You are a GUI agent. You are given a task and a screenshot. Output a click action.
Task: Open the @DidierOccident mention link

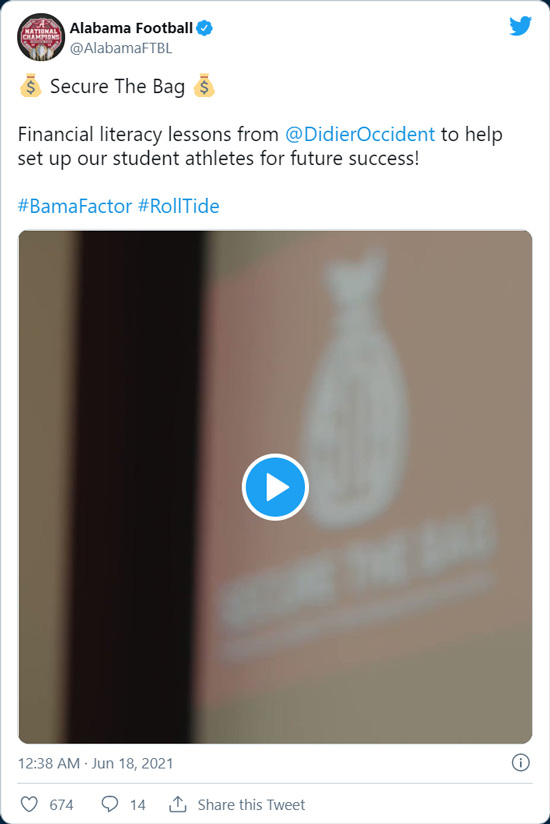point(360,135)
